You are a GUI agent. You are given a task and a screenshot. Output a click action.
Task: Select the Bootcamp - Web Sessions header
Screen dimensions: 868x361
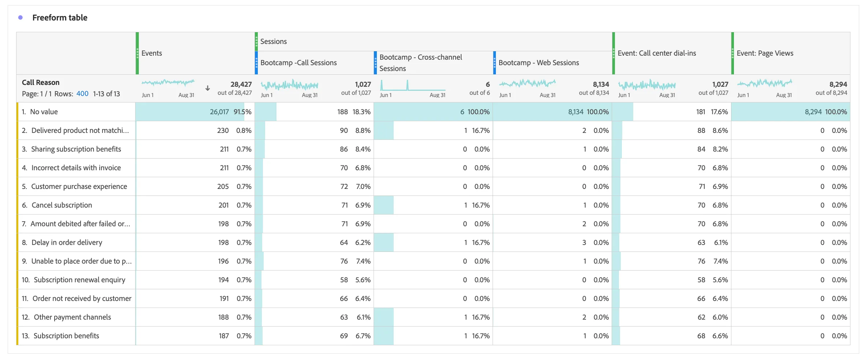[553, 63]
